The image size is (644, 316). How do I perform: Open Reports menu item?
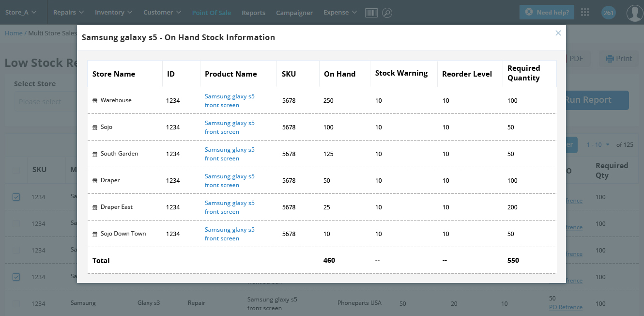[254, 13]
